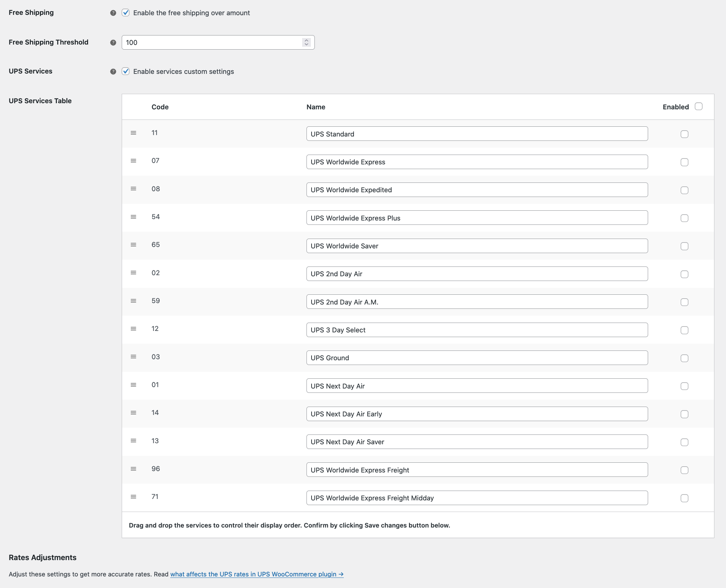Viewport: 726px width, 588px height.
Task: Tick the Enabled select-all checkbox in table header
Action: pos(698,106)
